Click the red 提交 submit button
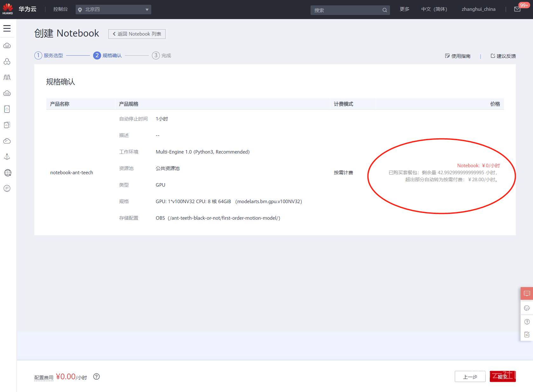 [503, 376]
